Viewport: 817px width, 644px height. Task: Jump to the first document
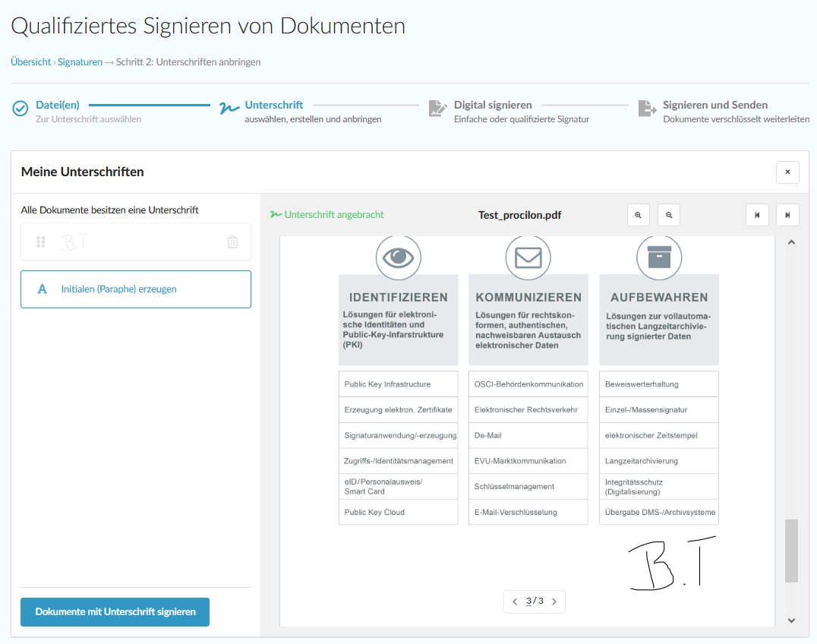[757, 215]
